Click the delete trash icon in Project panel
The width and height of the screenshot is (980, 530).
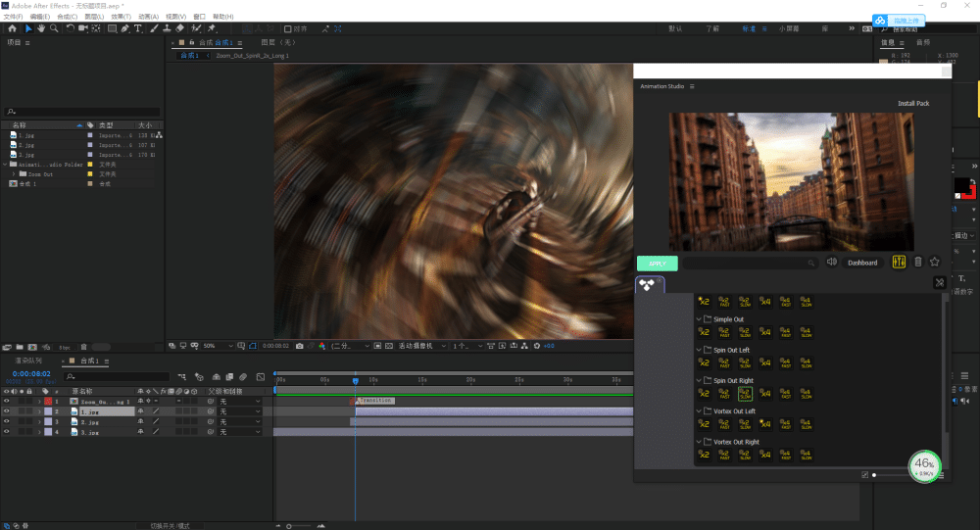(83, 347)
